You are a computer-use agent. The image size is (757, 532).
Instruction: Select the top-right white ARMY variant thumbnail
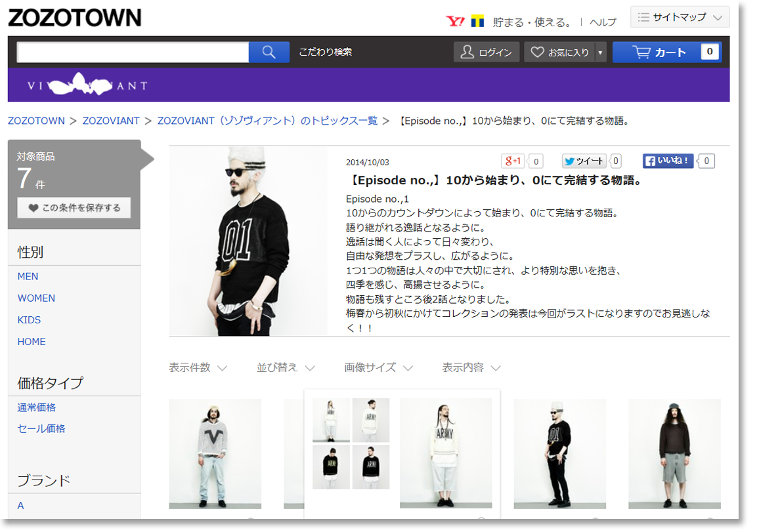pyautogui.click(x=371, y=420)
